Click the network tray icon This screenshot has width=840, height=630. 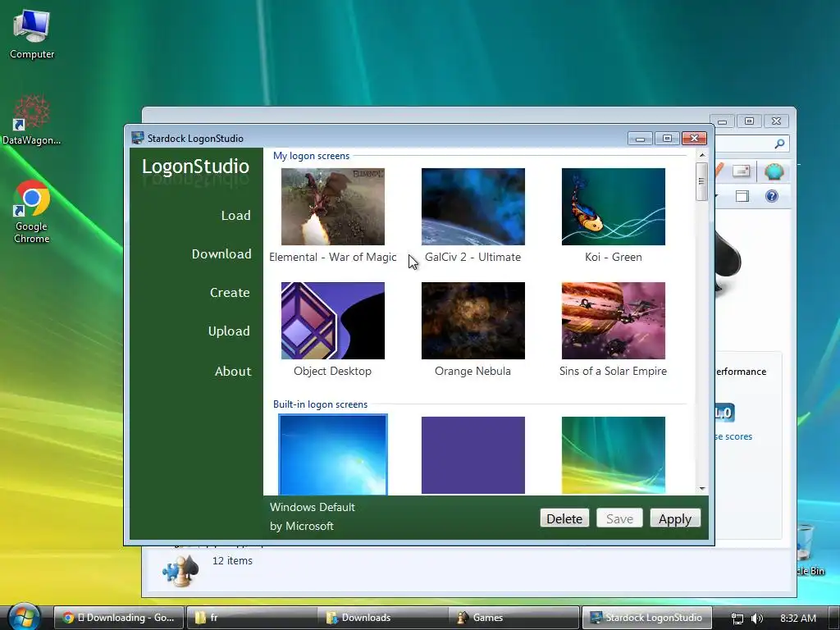pos(737,619)
